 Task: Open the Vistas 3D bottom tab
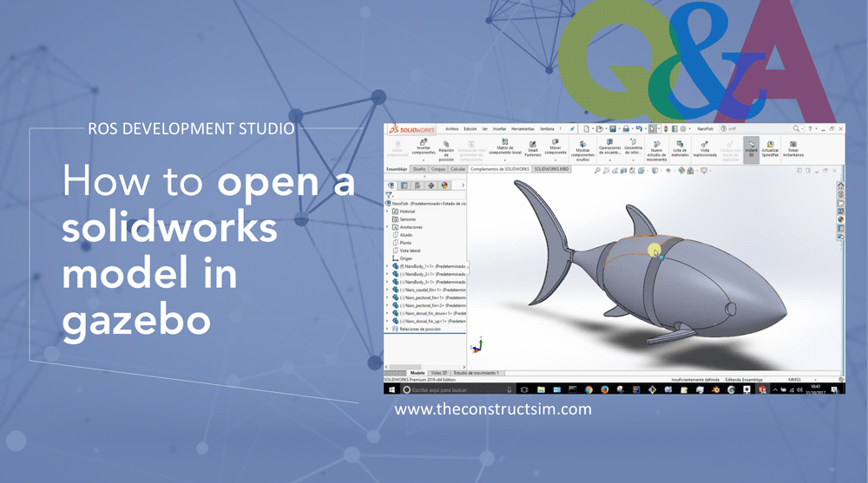click(439, 373)
